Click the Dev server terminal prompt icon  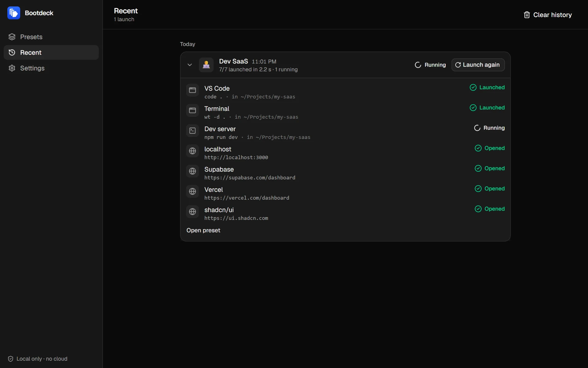(192, 131)
